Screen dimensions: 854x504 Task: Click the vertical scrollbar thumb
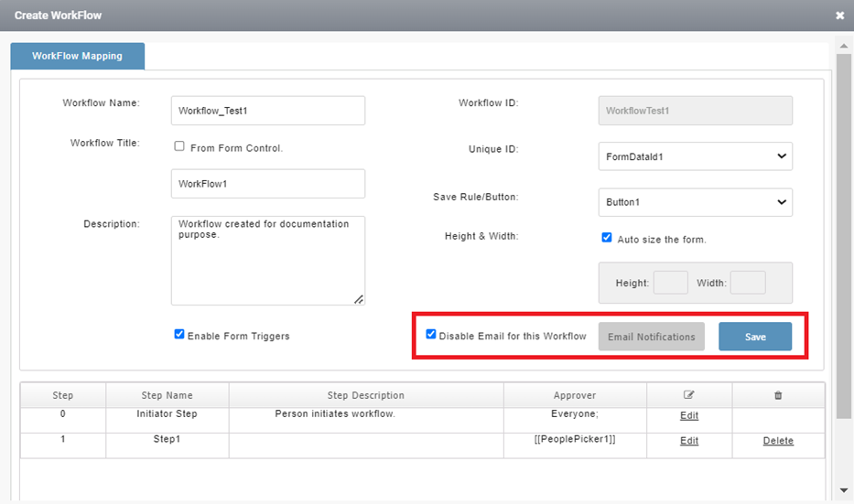844,236
